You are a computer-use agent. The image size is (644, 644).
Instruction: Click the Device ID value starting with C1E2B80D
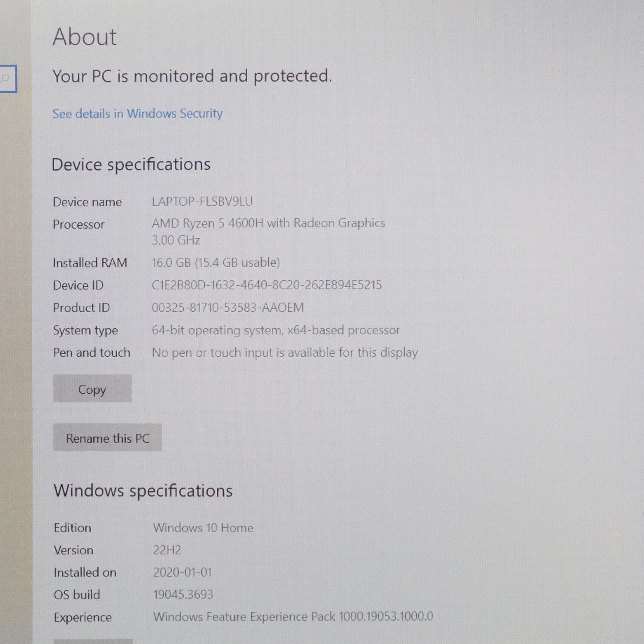[x=267, y=285]
